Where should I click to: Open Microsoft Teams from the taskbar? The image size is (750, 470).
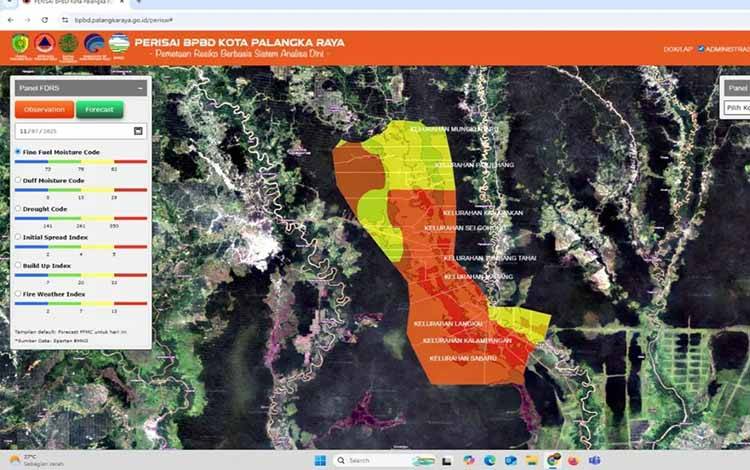coord(594,460)
